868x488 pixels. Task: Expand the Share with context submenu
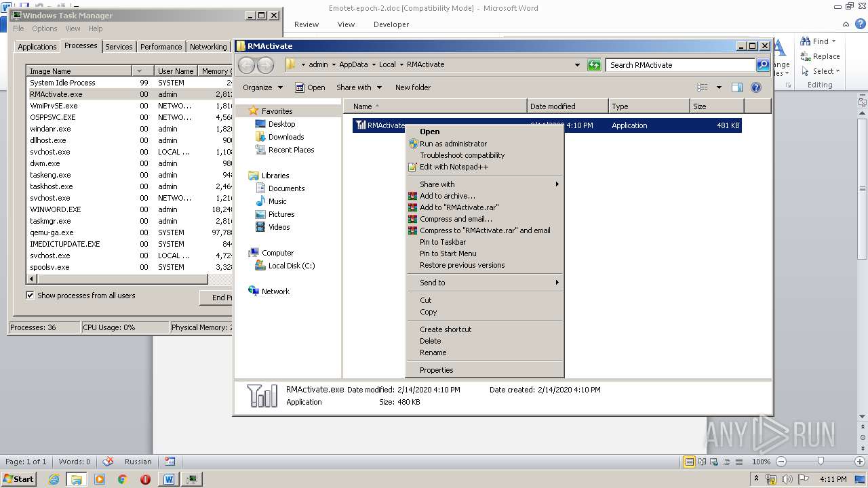[485, 184]
